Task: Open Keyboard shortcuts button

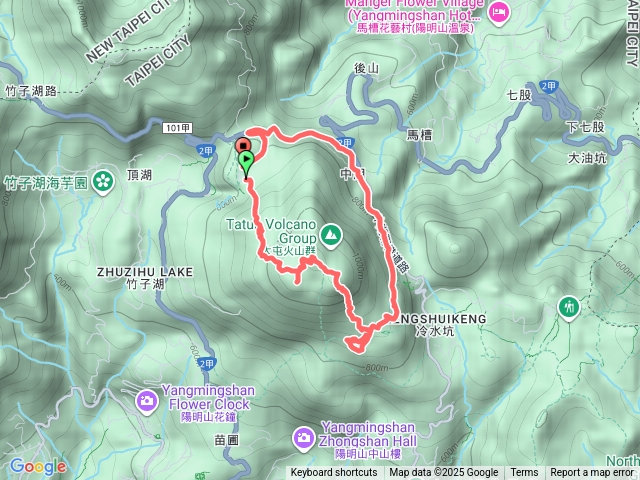Action: (x=334, y=473)
